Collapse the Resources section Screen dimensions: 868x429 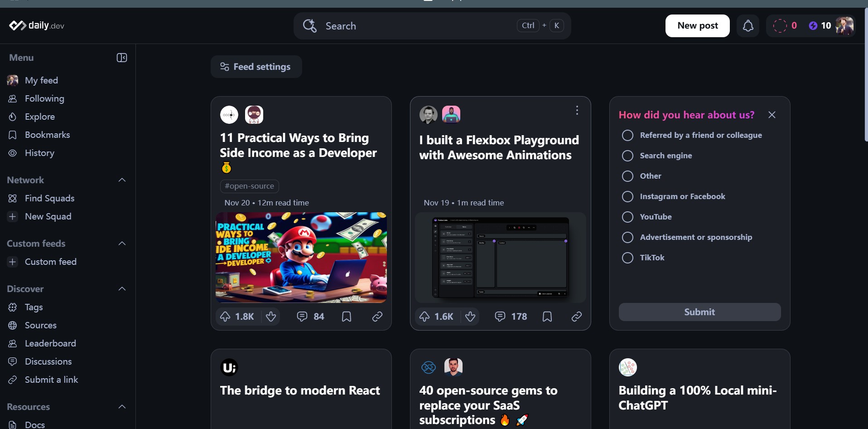pos(122,407)
